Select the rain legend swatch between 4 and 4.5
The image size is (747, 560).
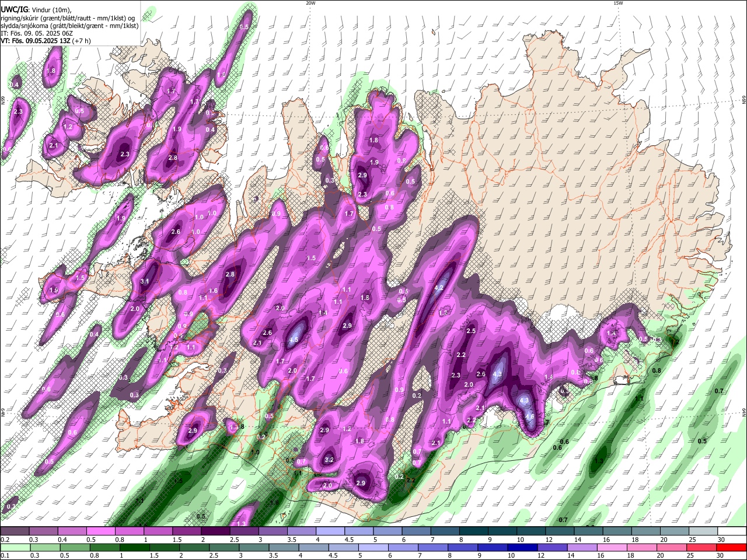tap(314, 547)
